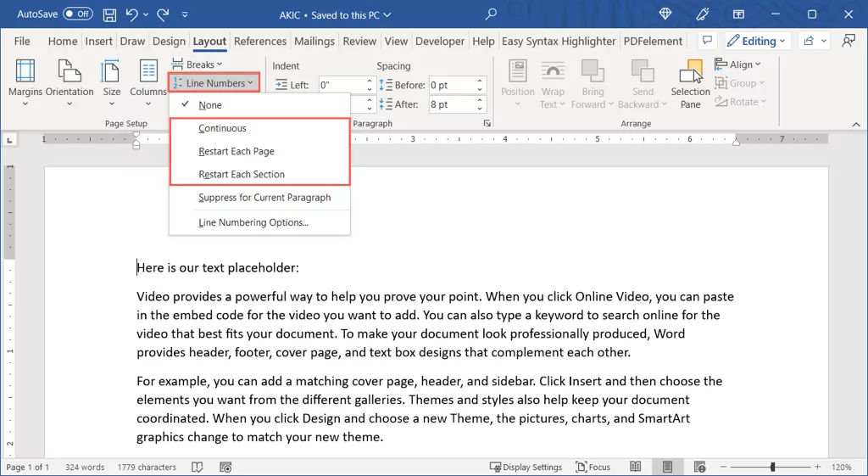Switch to the Insert tab
Screen dimensions: 868x476
click(x=98, y=41)
